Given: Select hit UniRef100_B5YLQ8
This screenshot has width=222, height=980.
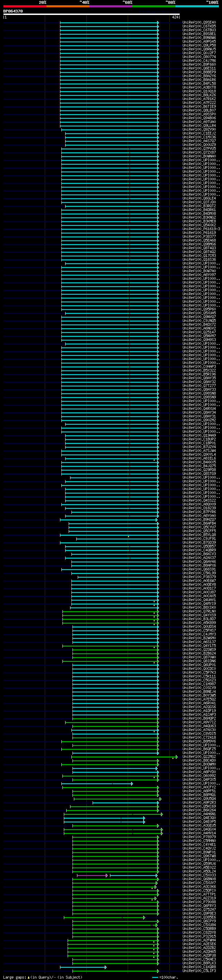Looking at the screenshot, I should click(199, 535).
